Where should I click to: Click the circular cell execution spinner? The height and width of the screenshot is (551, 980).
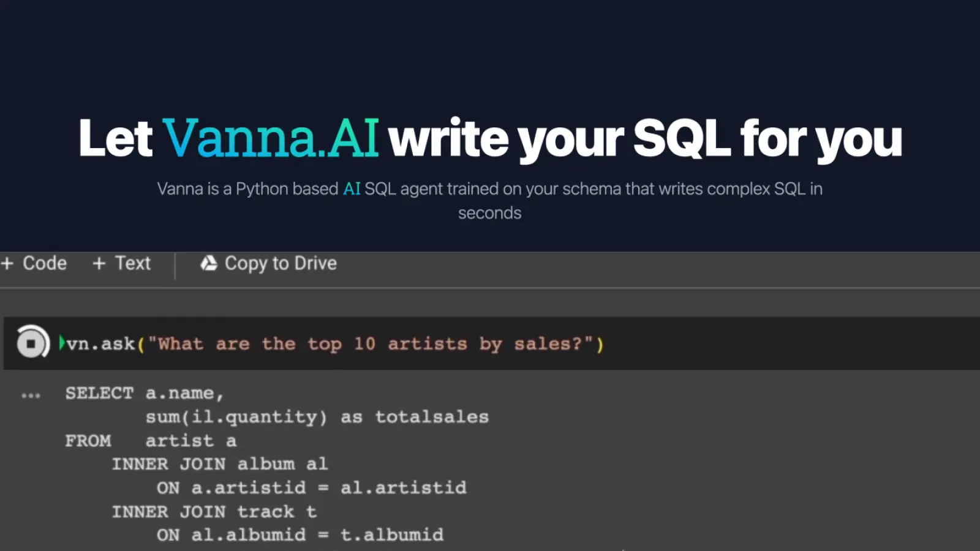click(32, 343)
